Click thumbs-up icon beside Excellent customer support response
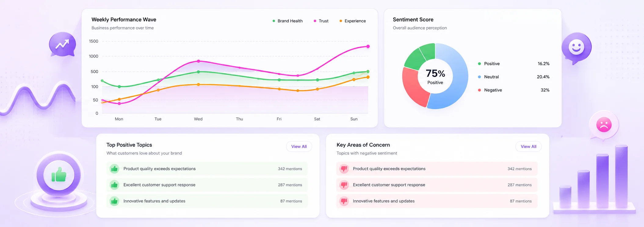Viewport: 644px width, 227px height. 114,185
